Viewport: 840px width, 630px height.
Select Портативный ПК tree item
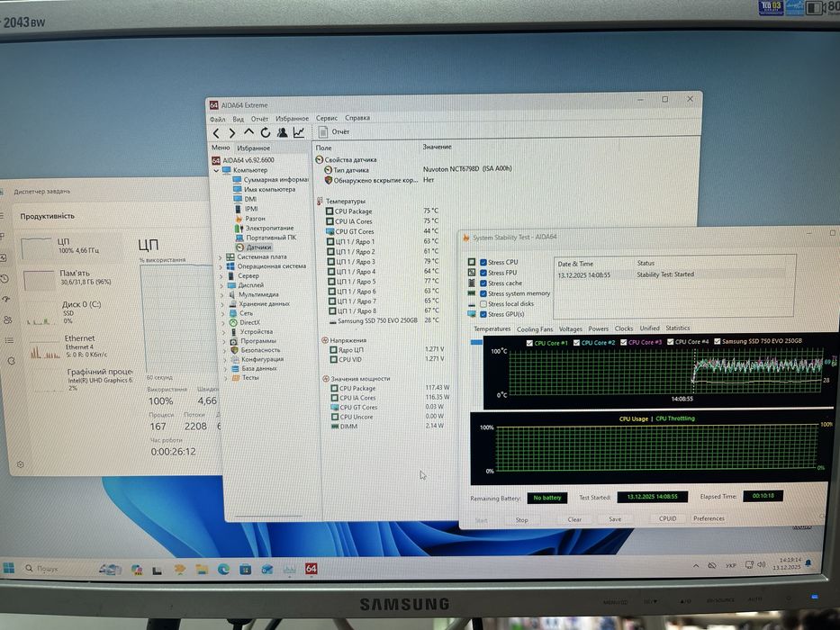[265, 238]
